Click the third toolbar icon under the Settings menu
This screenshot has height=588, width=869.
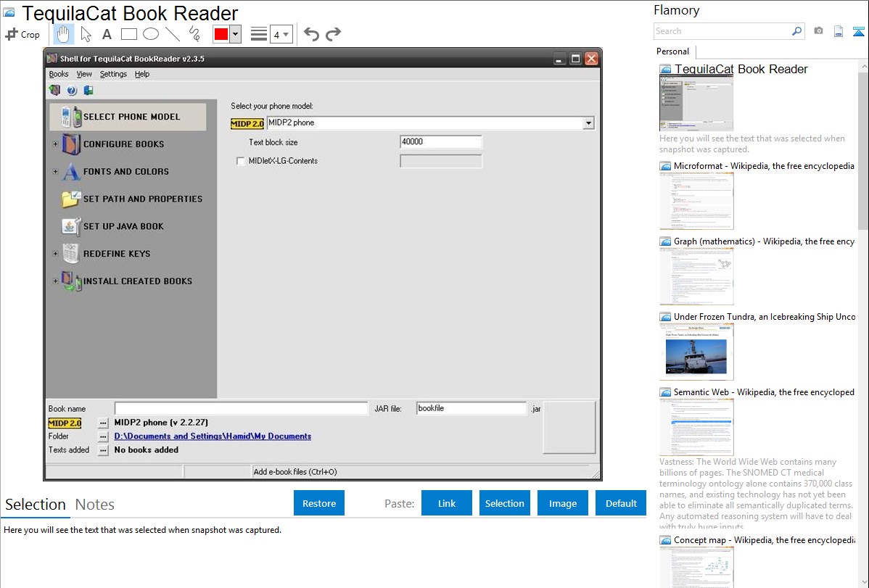(88, 90)
